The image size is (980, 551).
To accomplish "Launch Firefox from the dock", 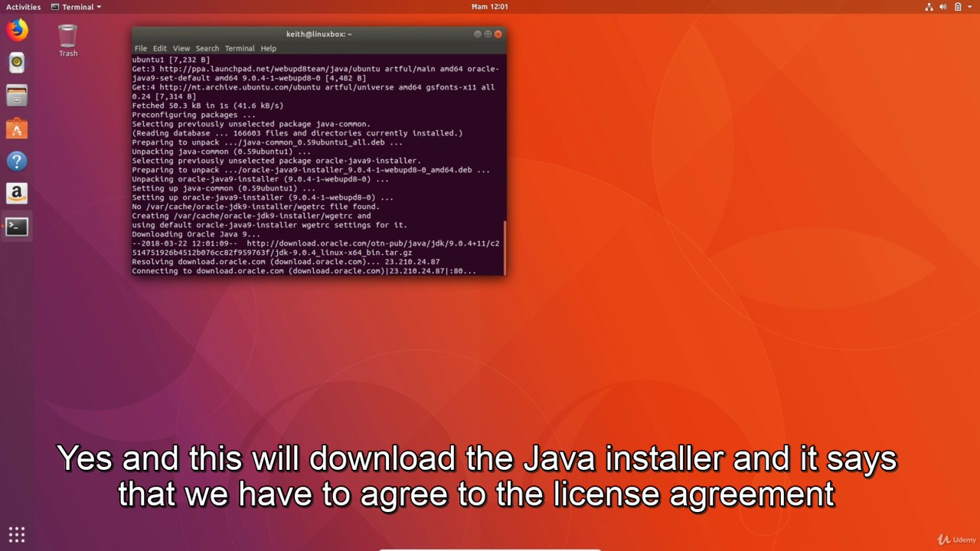I will coord(17,31).
